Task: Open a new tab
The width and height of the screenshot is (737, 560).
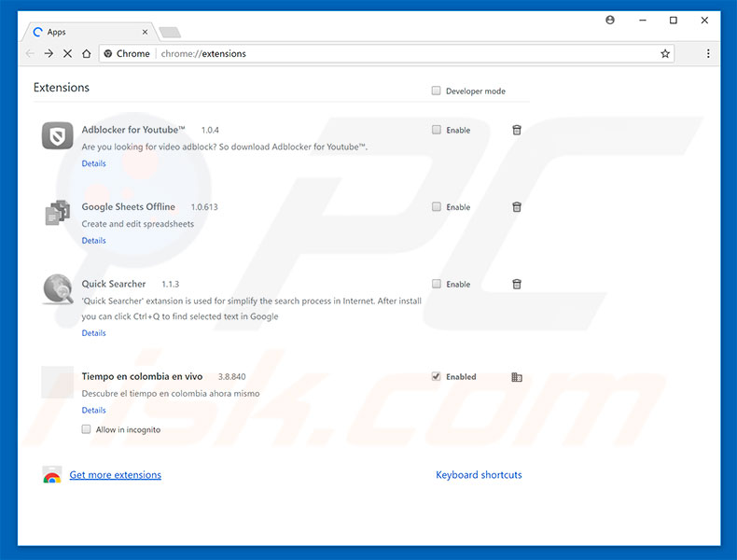Action: [170, 32]
